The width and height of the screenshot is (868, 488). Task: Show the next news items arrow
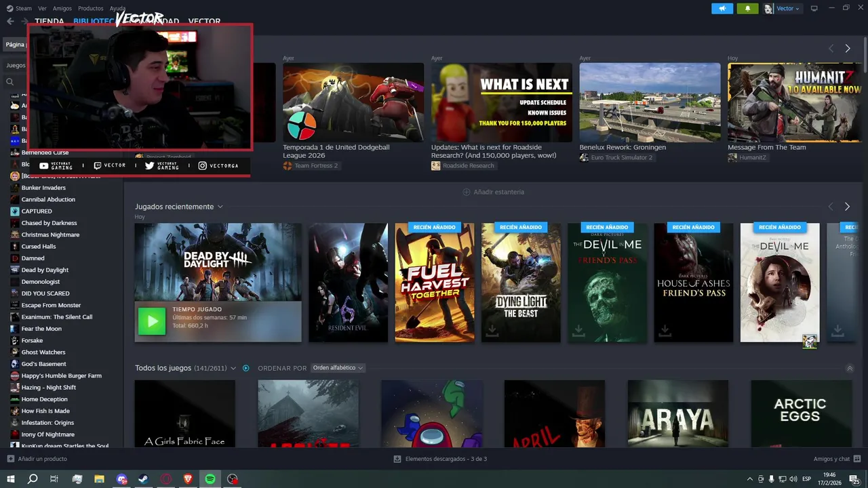coord(848,49)
